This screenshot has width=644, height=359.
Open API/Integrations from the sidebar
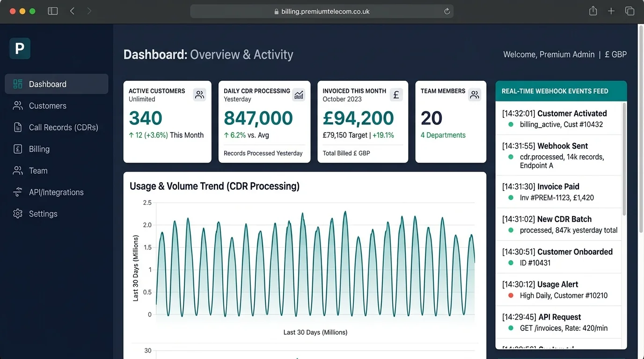tap(56, 192)
